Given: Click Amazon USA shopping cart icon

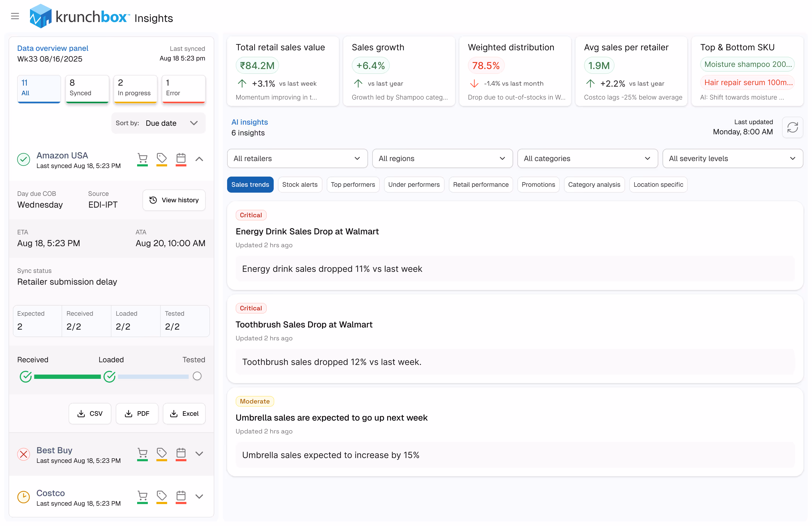Looking at the screenshot, I should click(x=142, y=158).
